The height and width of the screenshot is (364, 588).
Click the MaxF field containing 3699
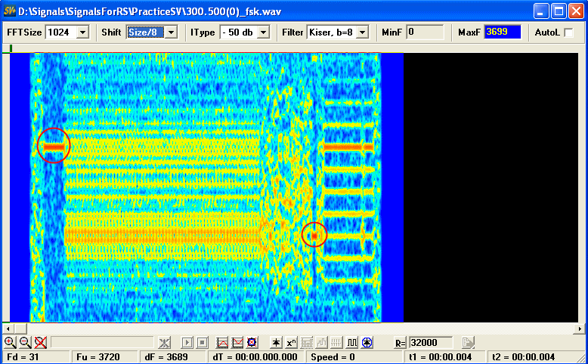pos(502,32)
